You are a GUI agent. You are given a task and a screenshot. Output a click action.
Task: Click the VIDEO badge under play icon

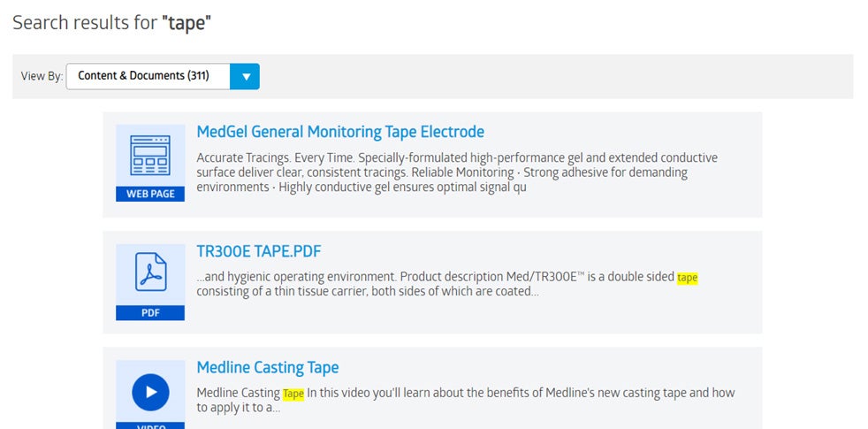coord(150,425)
